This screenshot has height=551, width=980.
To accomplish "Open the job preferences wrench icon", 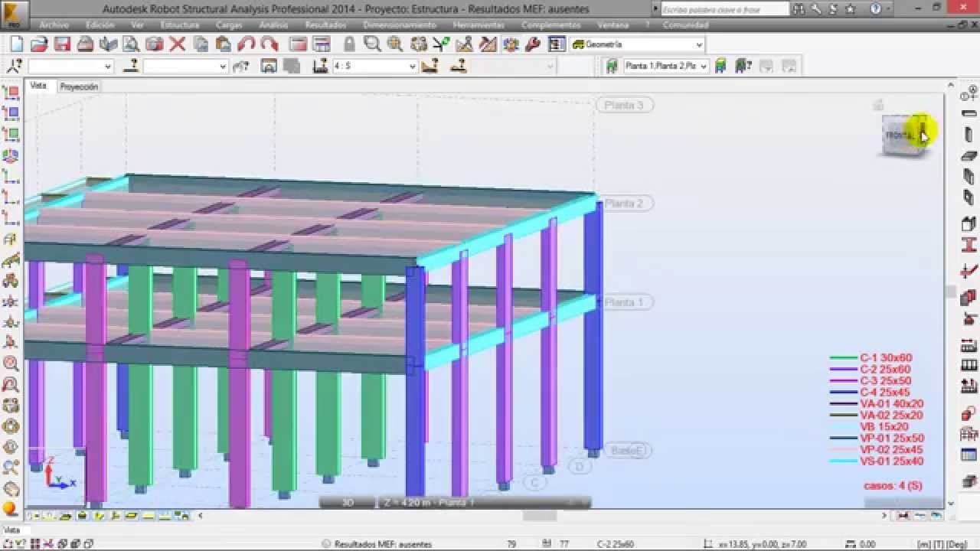I will tap(534, 44).
